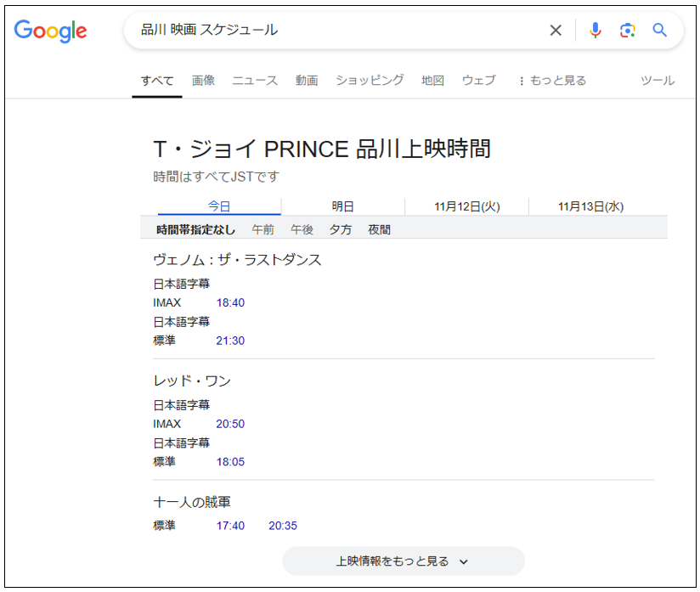
Task: Select the 20:50 IMAX レッド・ワン showtime
Action: point(230,424)
